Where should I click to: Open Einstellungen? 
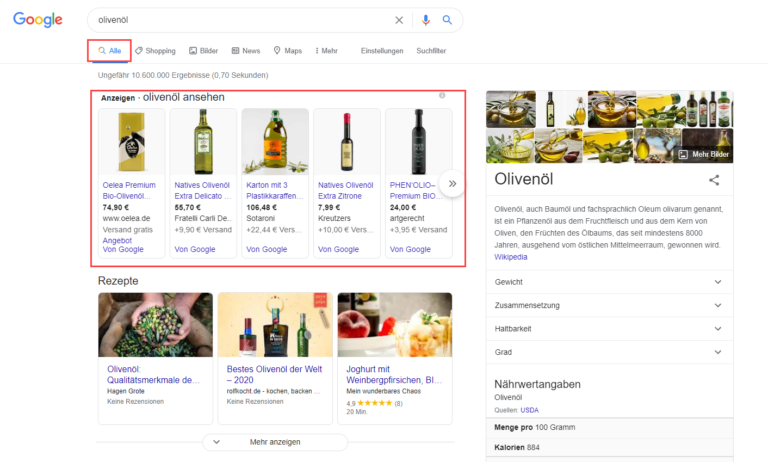pyautogui.click(x=382, y=50)
